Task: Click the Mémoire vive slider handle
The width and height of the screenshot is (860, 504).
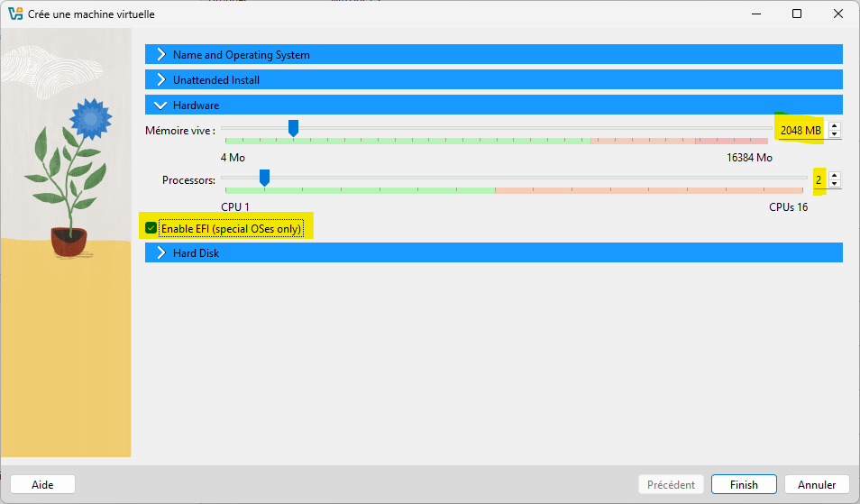Action: [294, 128]
